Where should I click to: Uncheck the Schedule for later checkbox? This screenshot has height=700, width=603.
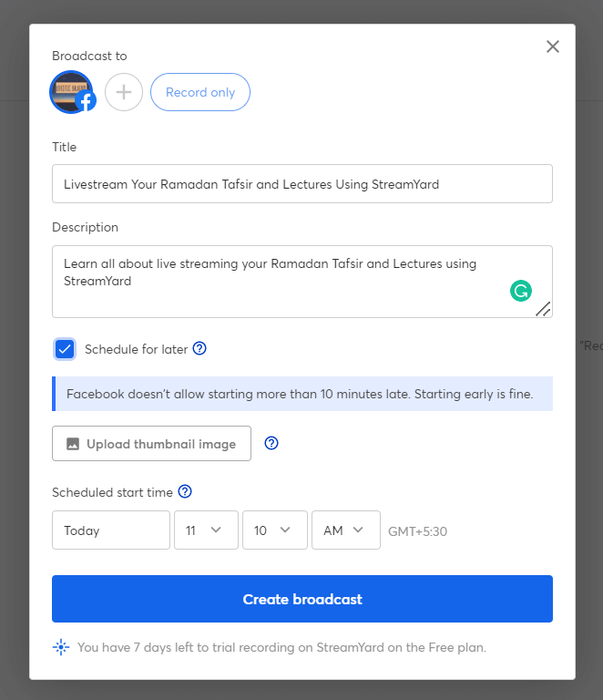click(x=65, y=349)
